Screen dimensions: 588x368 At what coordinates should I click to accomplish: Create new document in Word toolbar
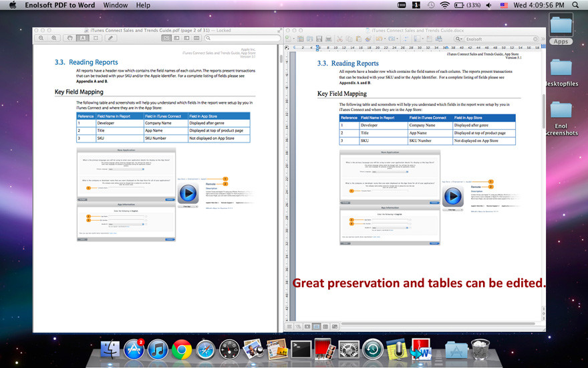[x=287, y=39]
